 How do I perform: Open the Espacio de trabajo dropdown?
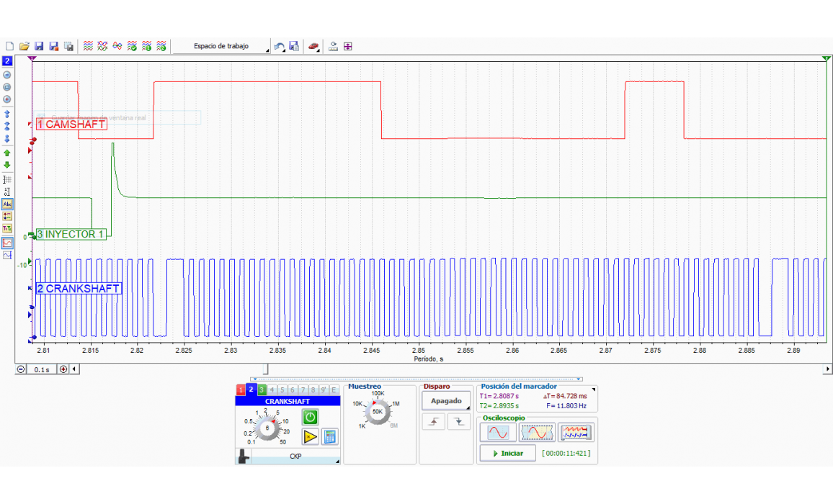[222, 46]
